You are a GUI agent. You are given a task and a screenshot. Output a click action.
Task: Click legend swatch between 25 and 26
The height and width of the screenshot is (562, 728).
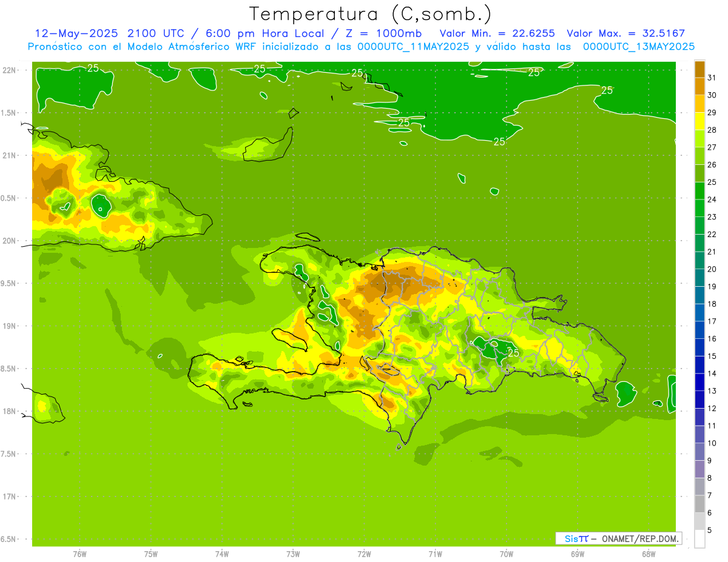coord(699,173)
